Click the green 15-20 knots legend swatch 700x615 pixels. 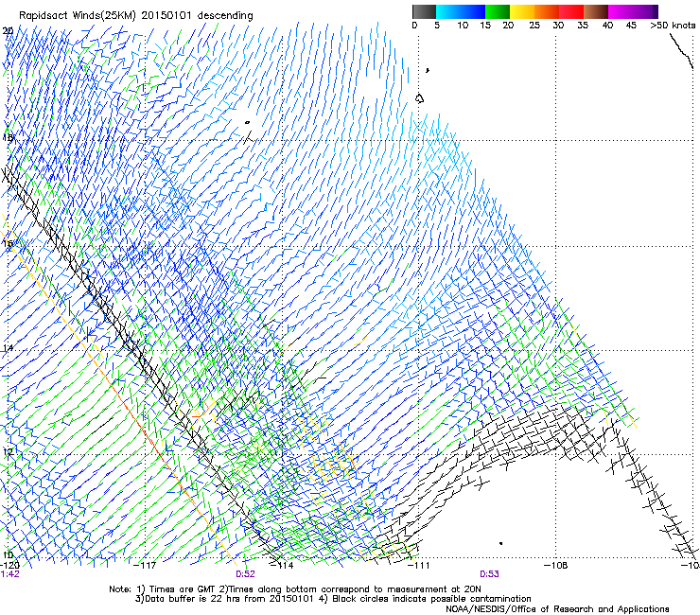[x=498, y=11]
